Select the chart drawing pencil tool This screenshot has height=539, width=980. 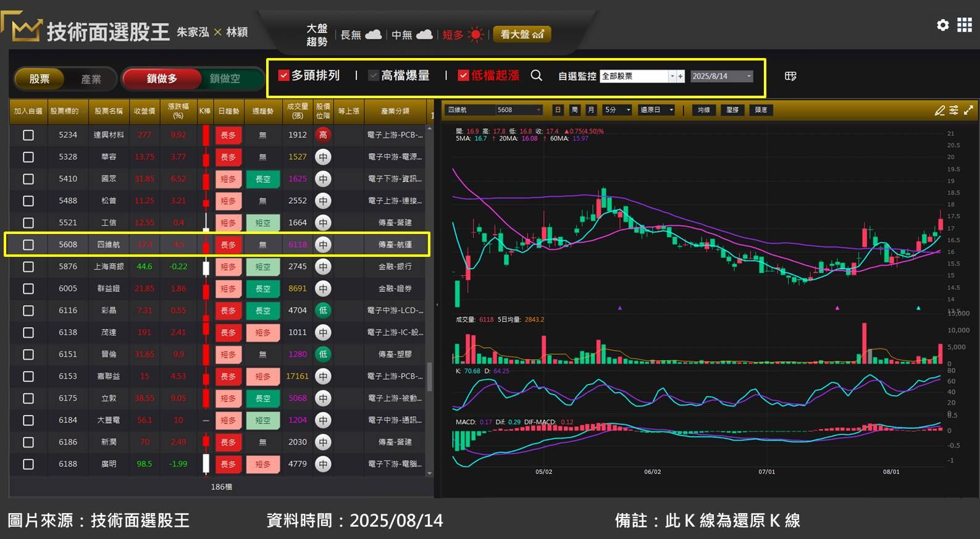pyautogui.click(x=939, y=110)
